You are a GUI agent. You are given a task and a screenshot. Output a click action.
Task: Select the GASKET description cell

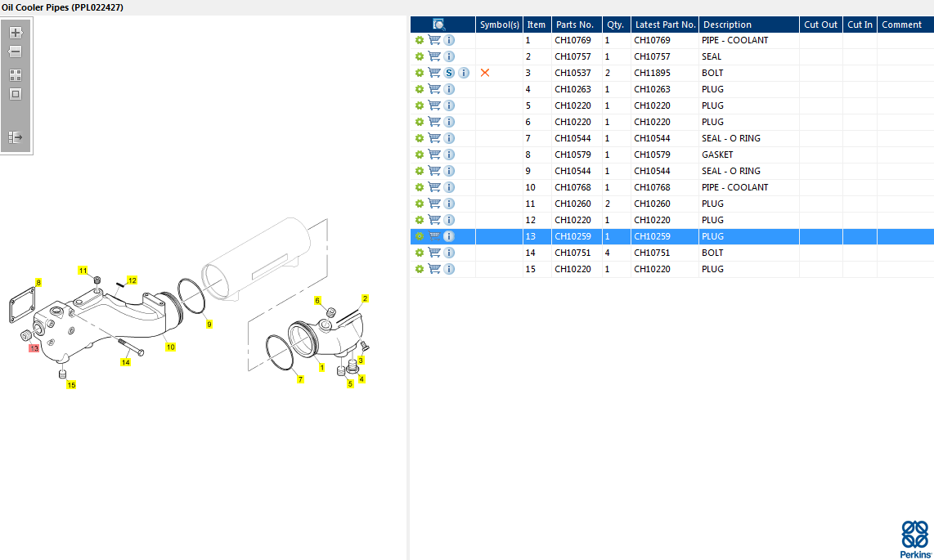tap(748, 155)
